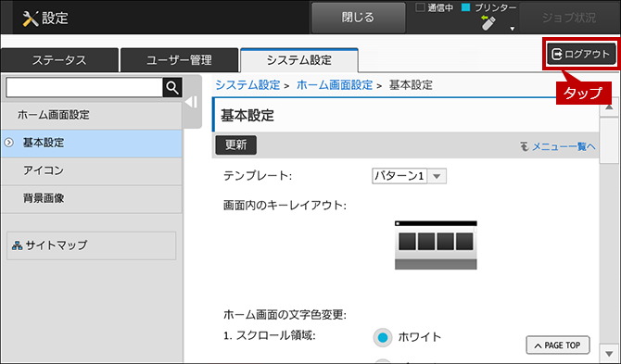The width and height of the screenshot is (621, 364).
Task: Switch to the ステータス tab
Action: (59, 60)
